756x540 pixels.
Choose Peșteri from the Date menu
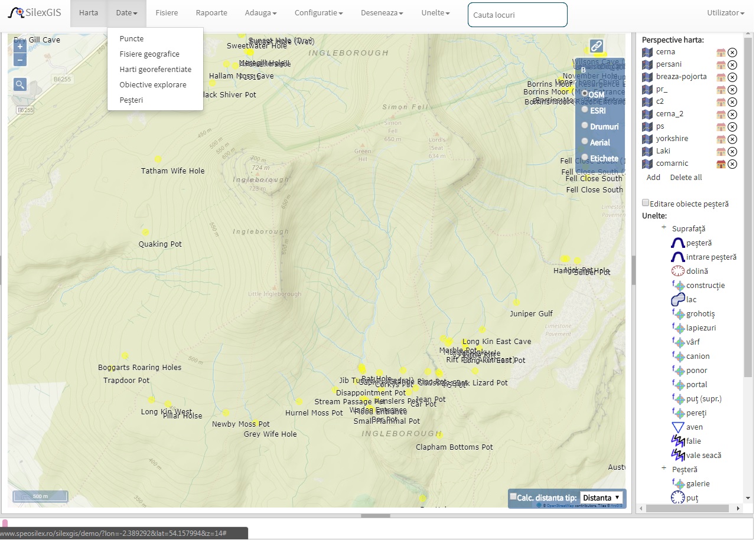tap(131, 100)
